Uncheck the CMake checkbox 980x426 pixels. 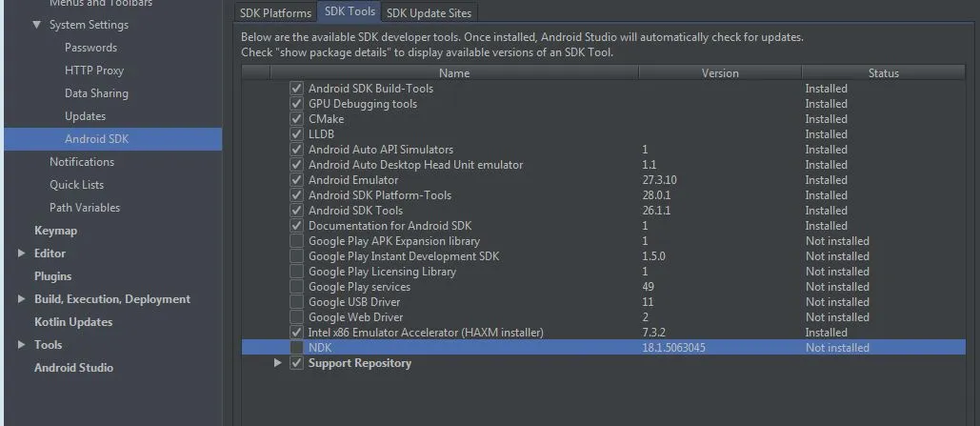point(296,119)
